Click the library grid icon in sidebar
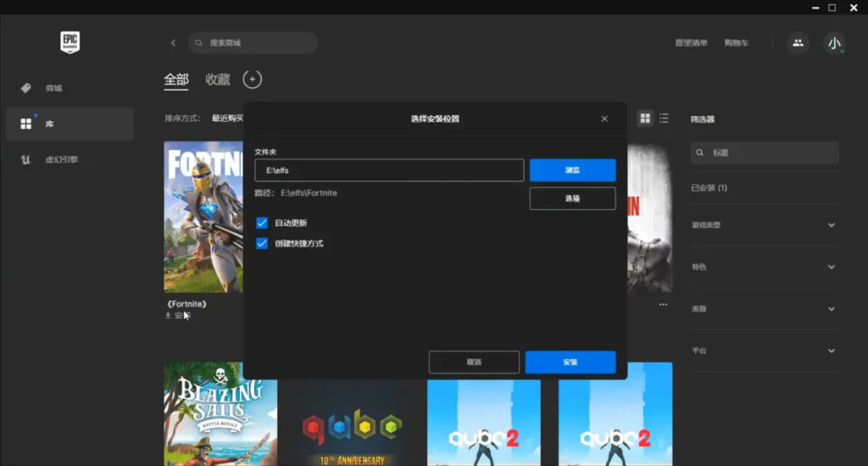Image resolution: width=868 pixels, height=466 pixels. [26, 124]
